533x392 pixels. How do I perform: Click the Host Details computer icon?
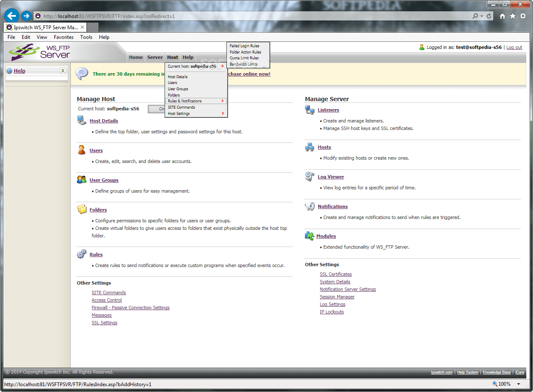coord(81,120)
